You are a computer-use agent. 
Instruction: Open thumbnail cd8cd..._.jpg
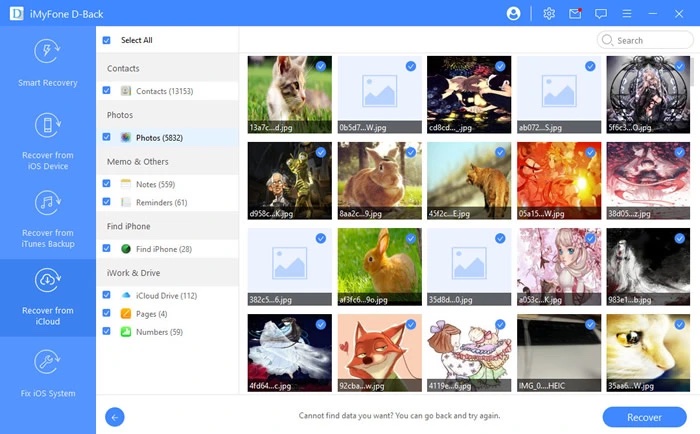pos(469,94)
